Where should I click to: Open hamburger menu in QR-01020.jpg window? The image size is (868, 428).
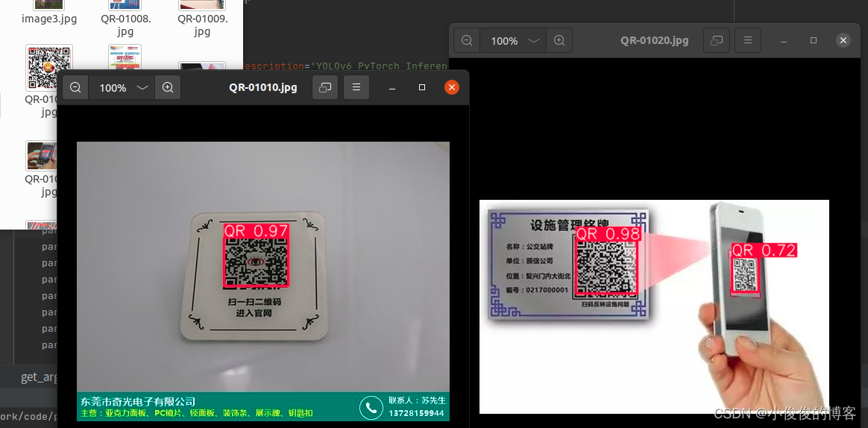(x=748, y=40)
